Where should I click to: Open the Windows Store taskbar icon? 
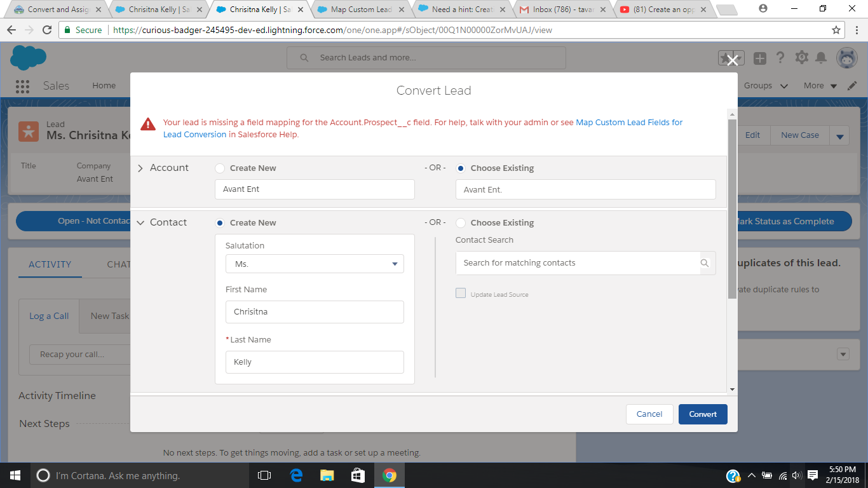[358, 475]
